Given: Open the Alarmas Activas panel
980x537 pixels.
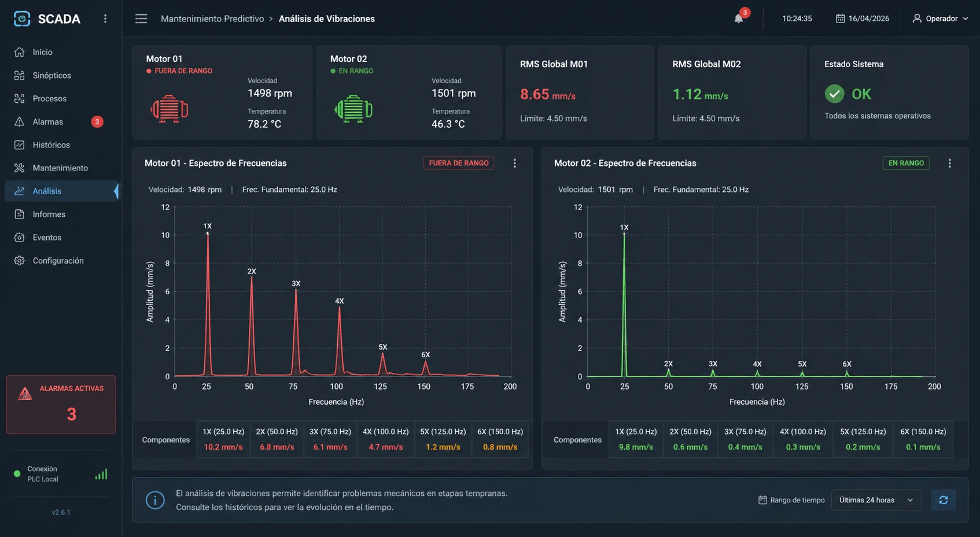Looking at the screenshot, I should (61, 404).
